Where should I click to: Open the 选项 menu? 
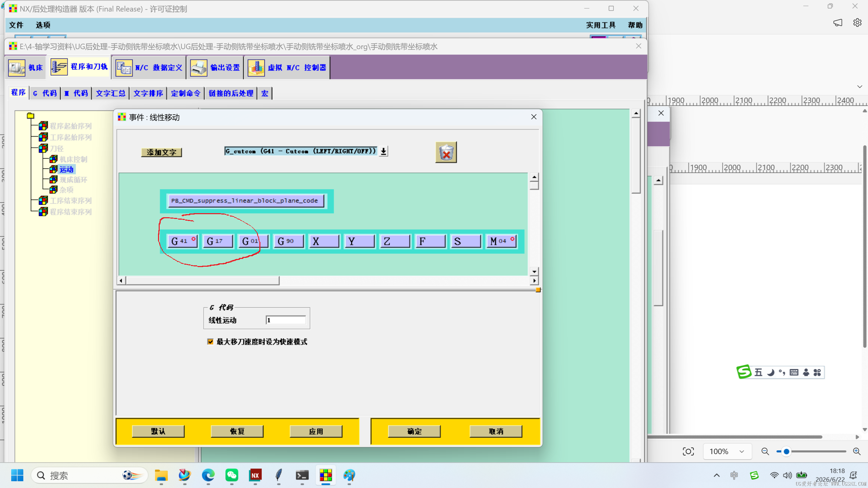point(43,25)
